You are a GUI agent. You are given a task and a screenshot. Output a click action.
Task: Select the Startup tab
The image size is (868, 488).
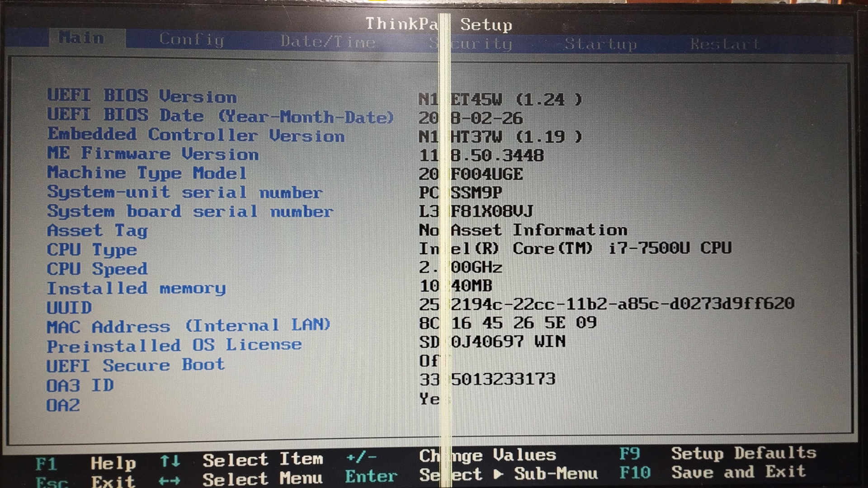[600, 44]
